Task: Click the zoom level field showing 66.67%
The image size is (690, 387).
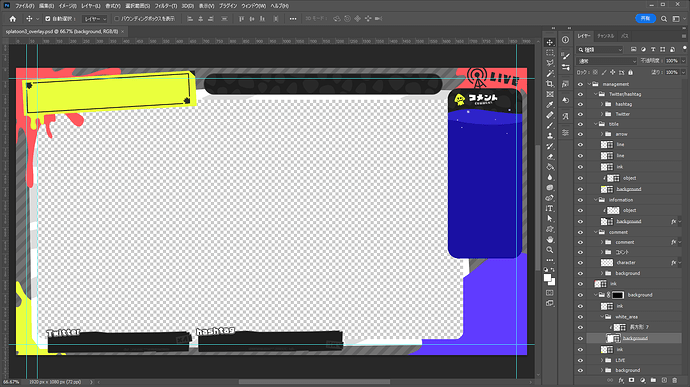Action: 11,382
